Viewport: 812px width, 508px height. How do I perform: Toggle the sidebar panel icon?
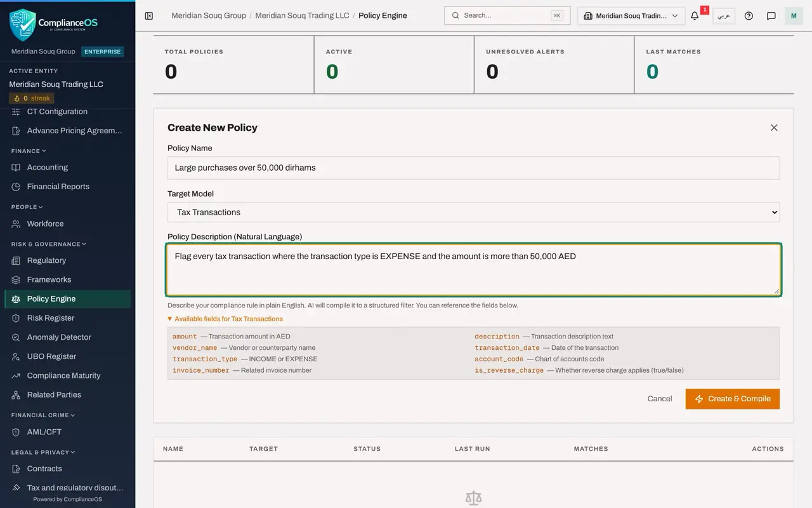149,16
